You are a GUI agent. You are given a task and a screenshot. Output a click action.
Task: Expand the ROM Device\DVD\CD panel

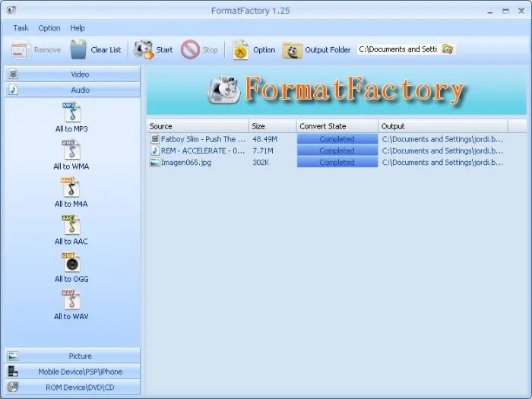click(73, 387)
